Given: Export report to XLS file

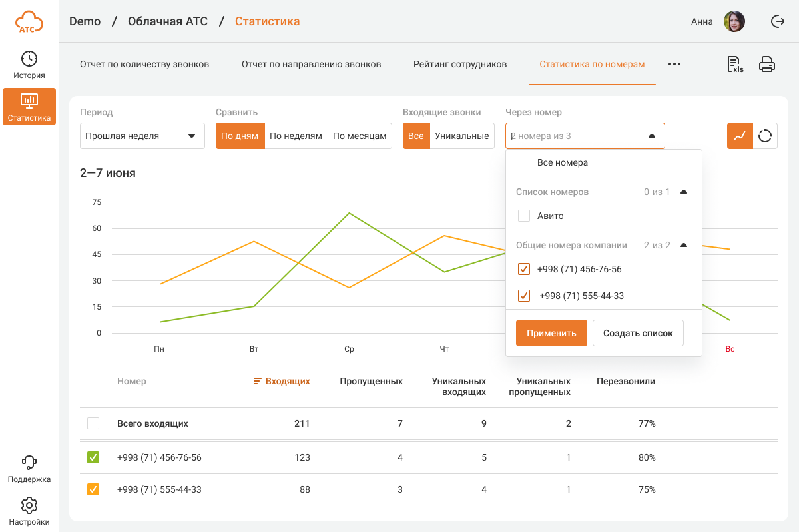Looking at the screenshot, I should 735,64.
